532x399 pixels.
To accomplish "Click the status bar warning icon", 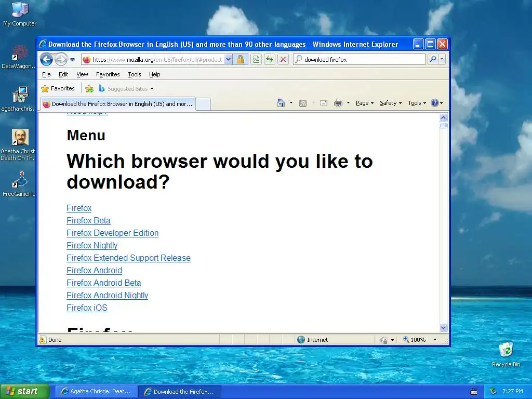I will coord(43,340).
